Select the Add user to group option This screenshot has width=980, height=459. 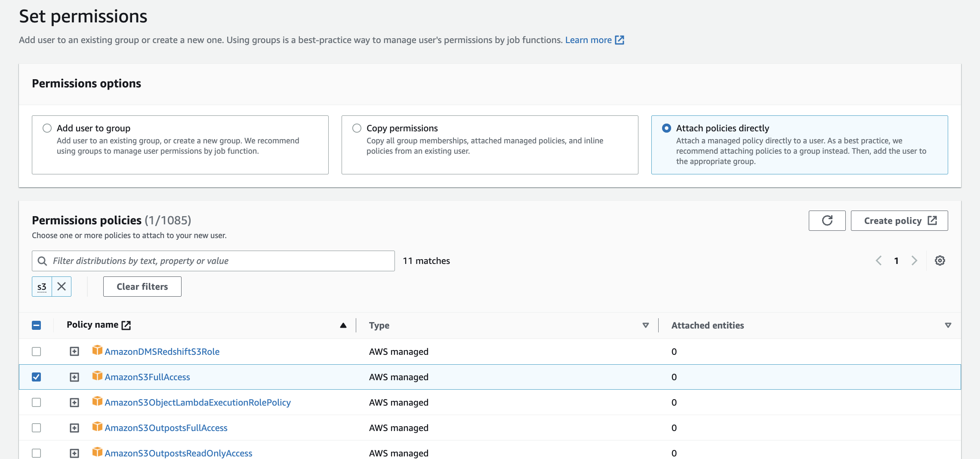click(47, 128)
